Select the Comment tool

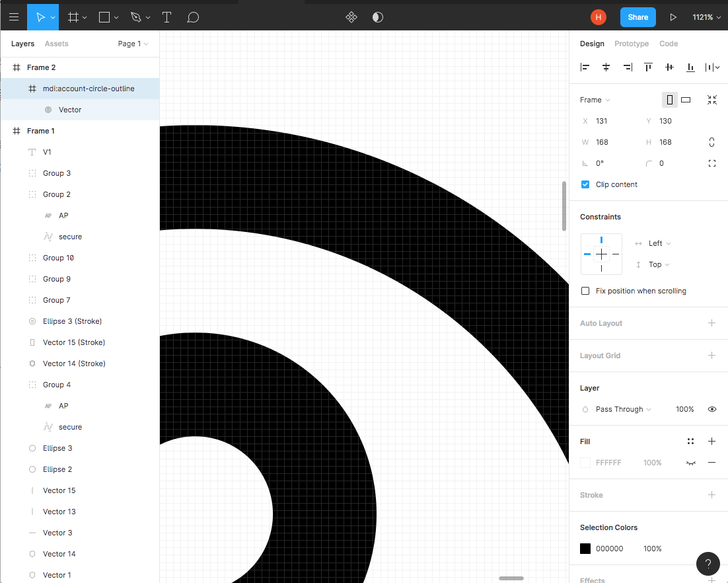coord(193,17)
